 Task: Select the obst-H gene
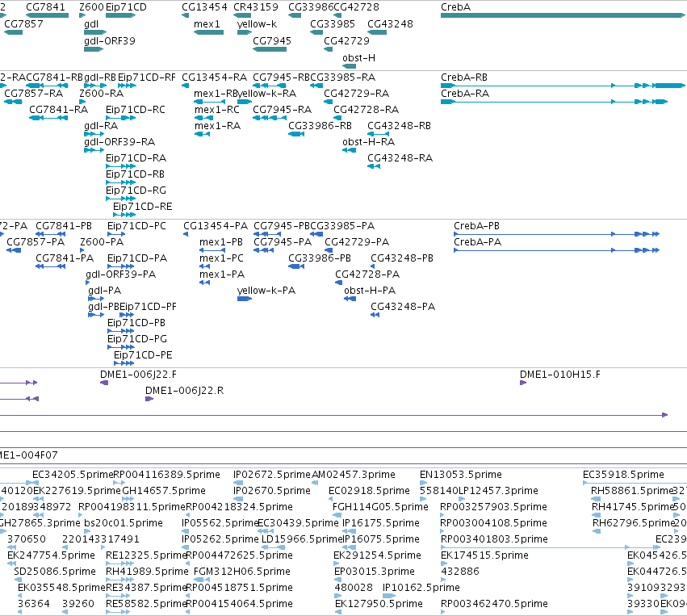click(350, 66)
